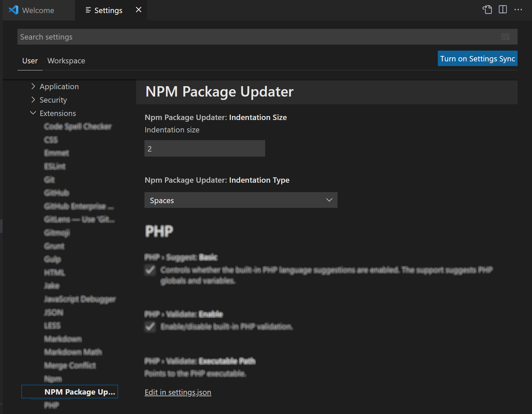Viewport: 532px width, 414px height.
Task: Select Jake in extensions list
Action: 52,286
